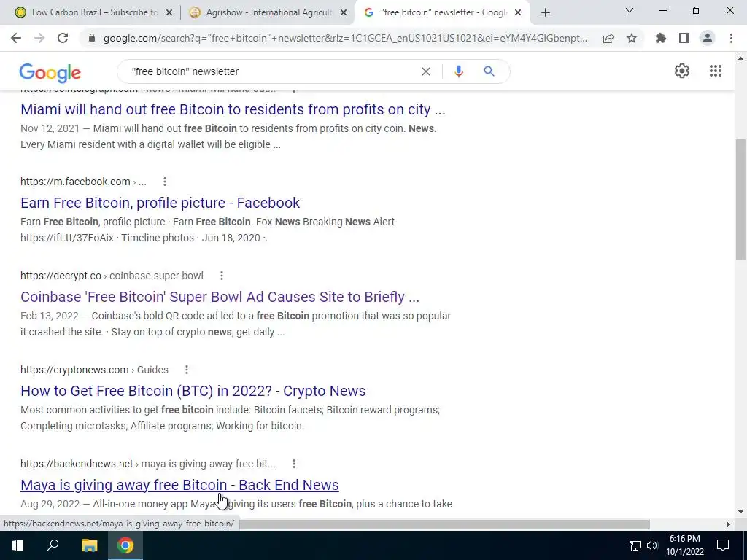This screenshot has width=747, height=560.
Task: Click the backendnews.net URL breadcrumb
Action: pos(147,463)
